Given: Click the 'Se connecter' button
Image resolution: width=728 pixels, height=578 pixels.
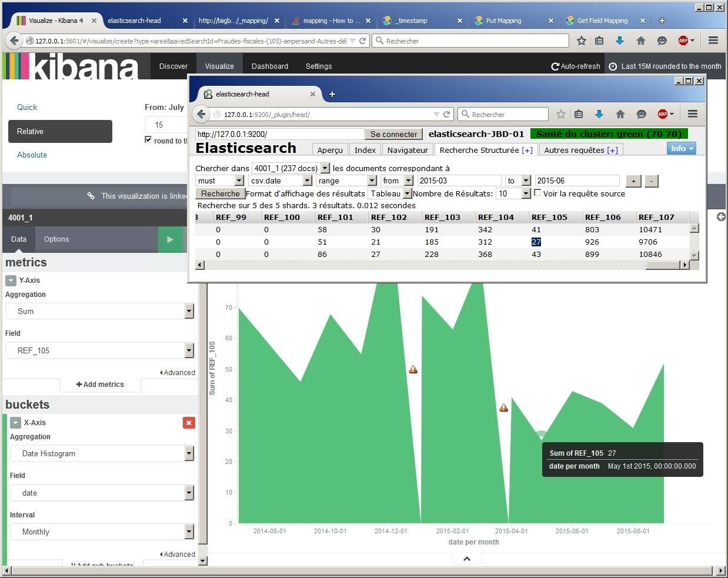Looking at the screenshot, I should pyautogui.click(x=393, y=134).
